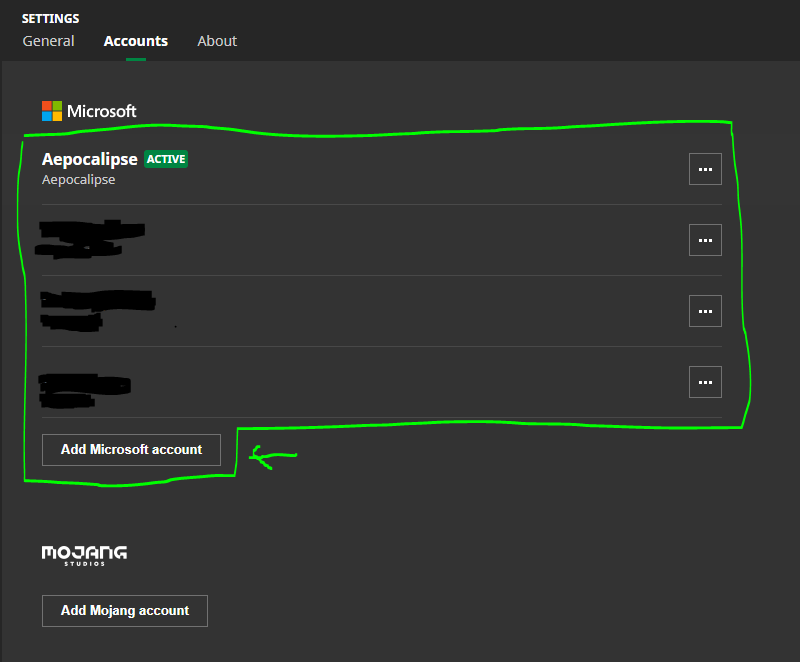800x662 pixels.
Task: Open options menu for Aepocalipse account
Action: (x=705, y=169)
